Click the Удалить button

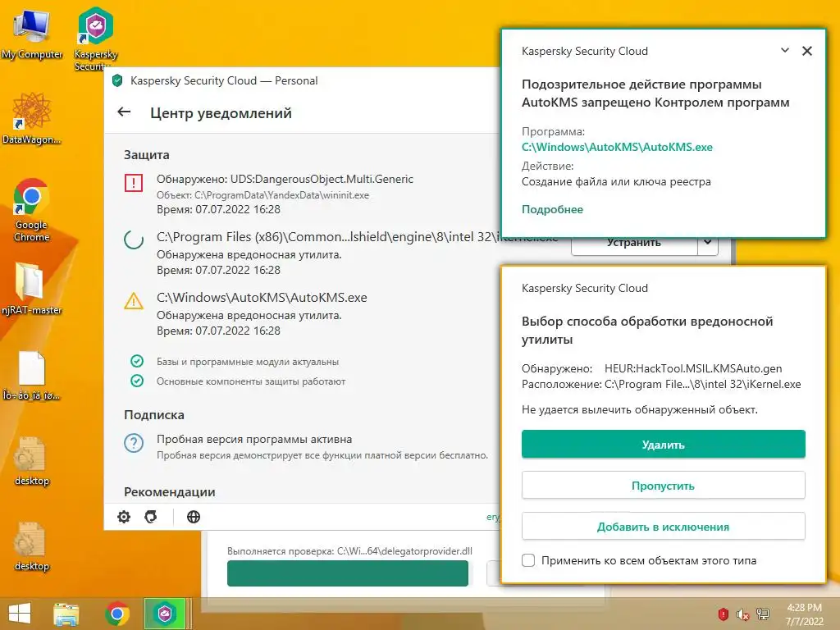tap(663, 444)
